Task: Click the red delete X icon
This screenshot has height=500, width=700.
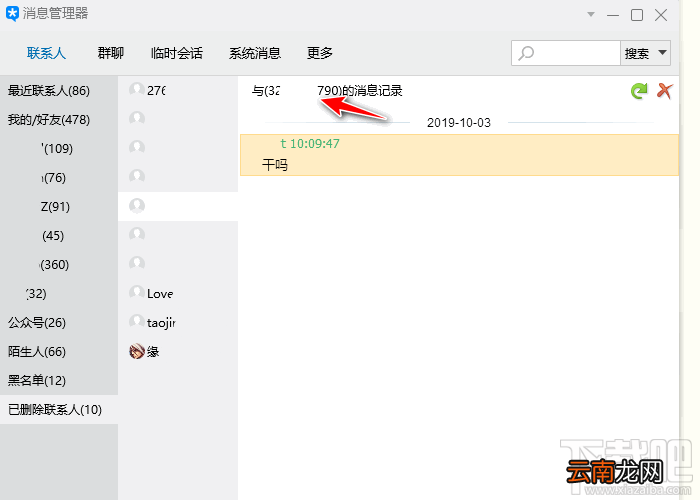Action: point(664,91)
